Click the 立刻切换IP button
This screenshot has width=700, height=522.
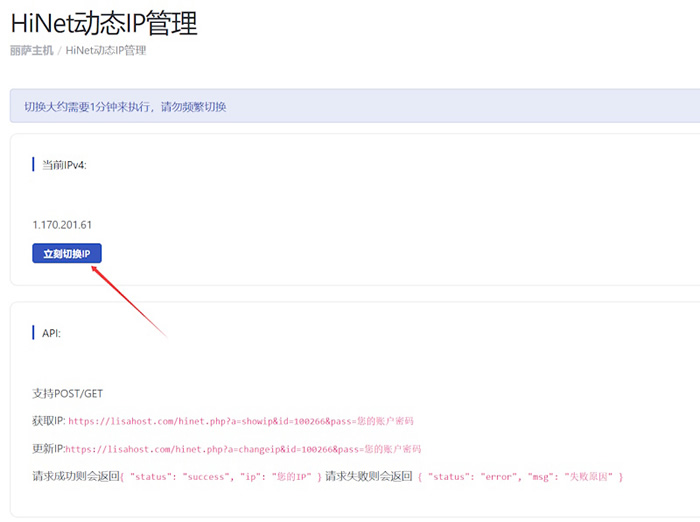click(x=66, y=254)
